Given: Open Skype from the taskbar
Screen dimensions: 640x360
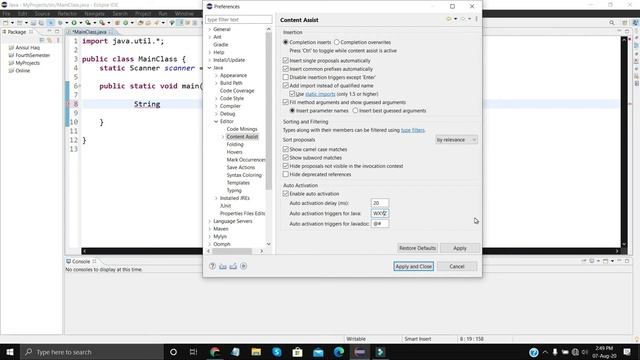Looking at the screenshot, I should pos(277,352).
